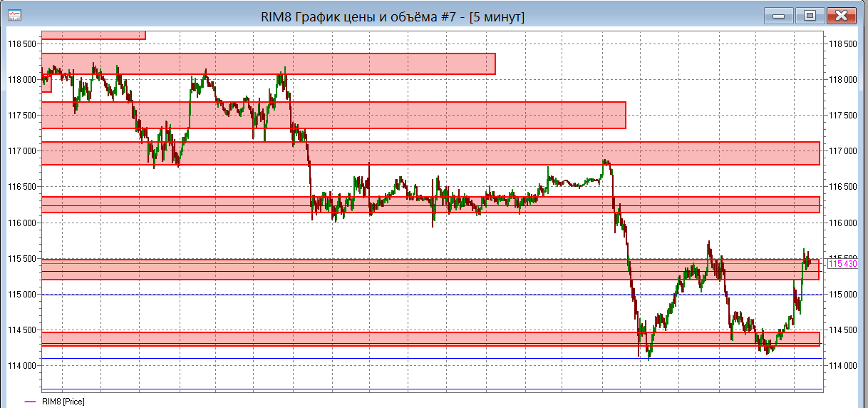Click 116 500 on the left price scale
868x408 pixels.
[21, 187]
